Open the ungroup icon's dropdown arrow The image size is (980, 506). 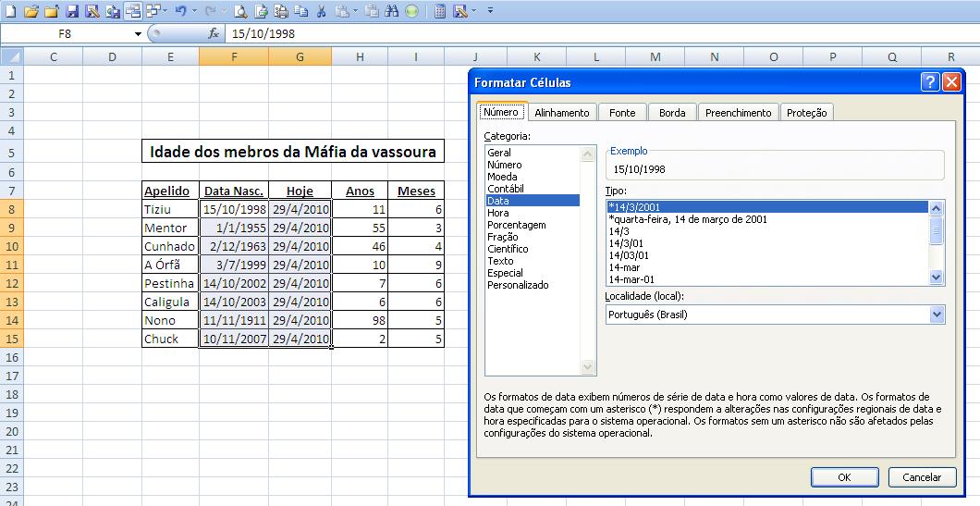pos(165,10)
